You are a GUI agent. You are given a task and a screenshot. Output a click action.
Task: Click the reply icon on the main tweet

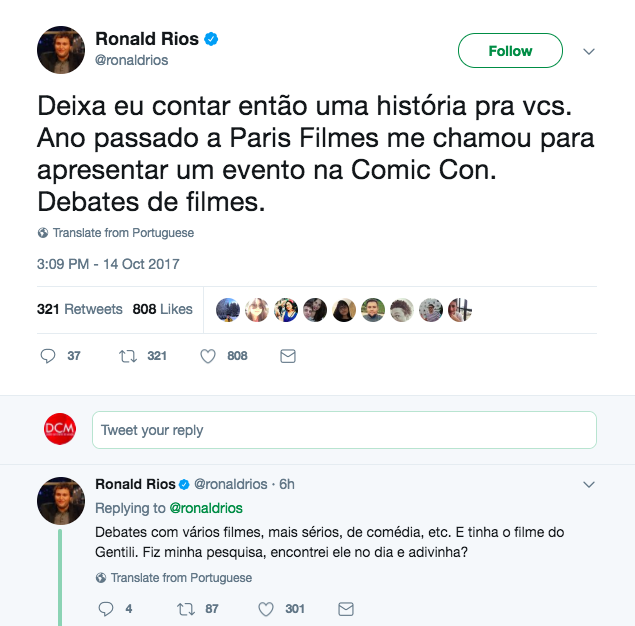[x=48, y=356]
